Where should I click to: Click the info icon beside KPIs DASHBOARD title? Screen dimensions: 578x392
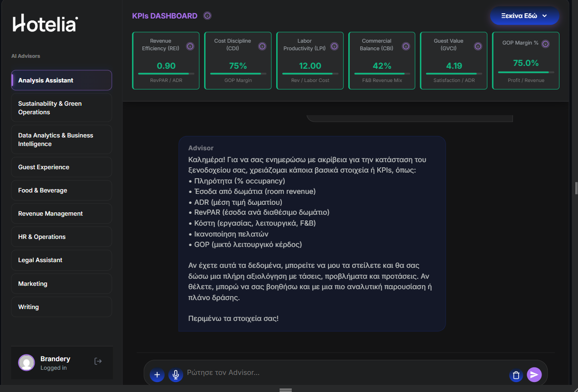[x=207, y=16]
